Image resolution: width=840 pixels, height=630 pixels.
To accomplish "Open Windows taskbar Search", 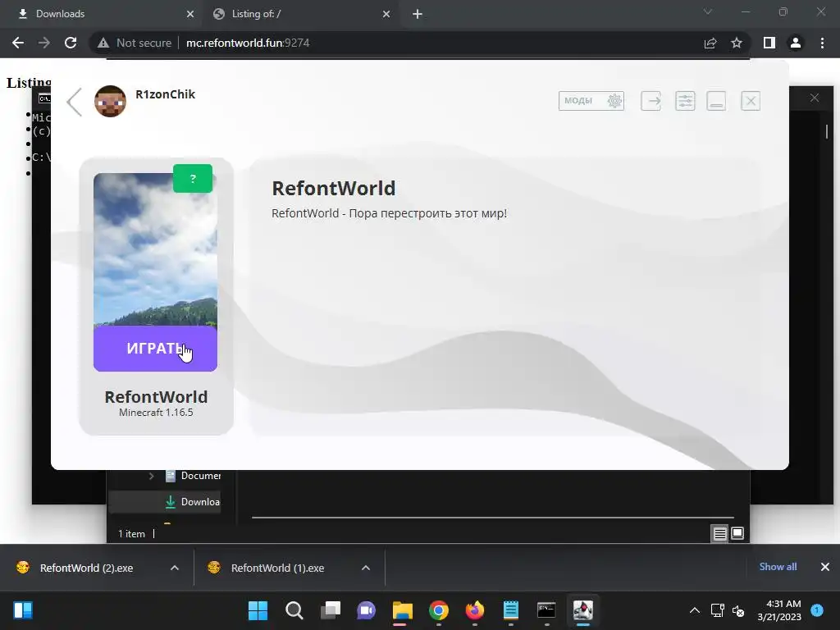I will [294, 610].
